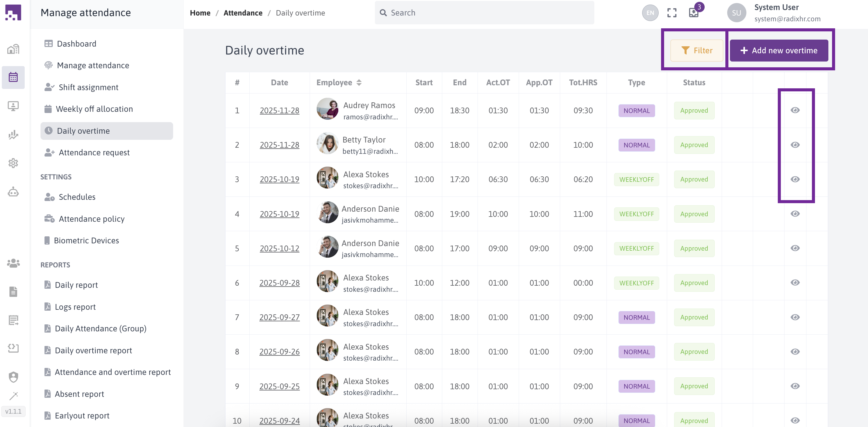Open notifications inbox with badge 3
This screenshot has width=868, height=427.
coord(694,13)
